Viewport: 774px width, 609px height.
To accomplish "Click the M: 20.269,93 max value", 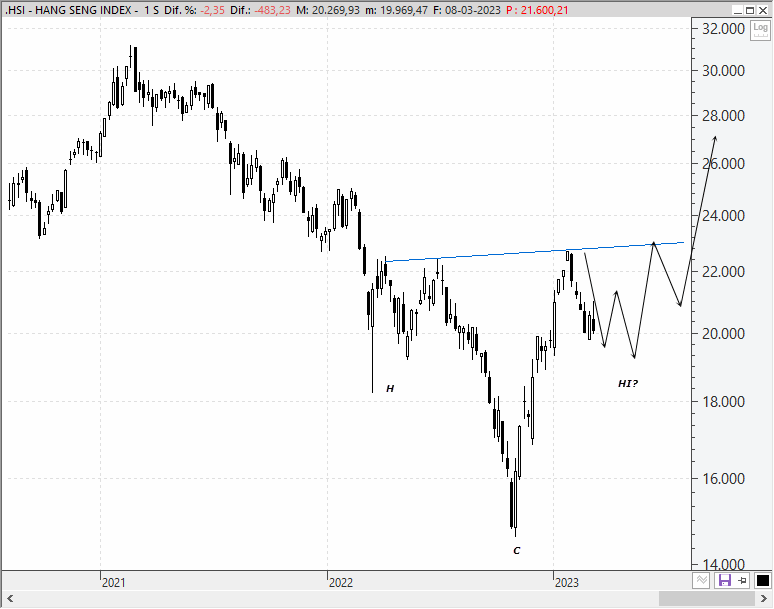I will (328, 10).
